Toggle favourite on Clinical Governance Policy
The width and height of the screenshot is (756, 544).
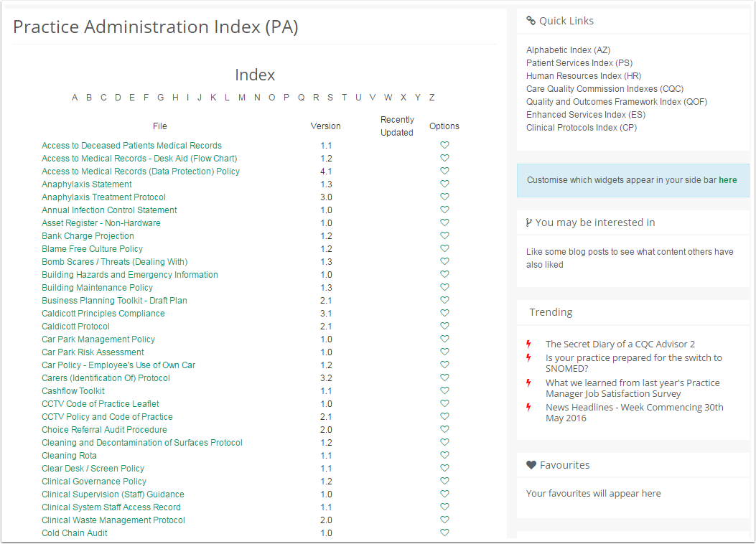pos(444,482)
